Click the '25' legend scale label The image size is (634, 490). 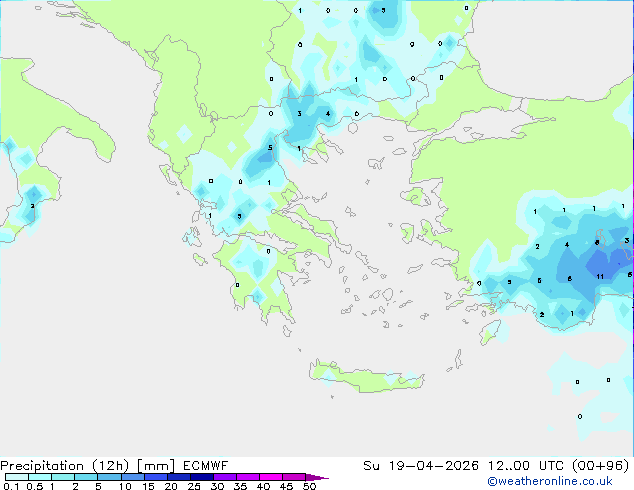pyautogui.click(x=194, y=486)
